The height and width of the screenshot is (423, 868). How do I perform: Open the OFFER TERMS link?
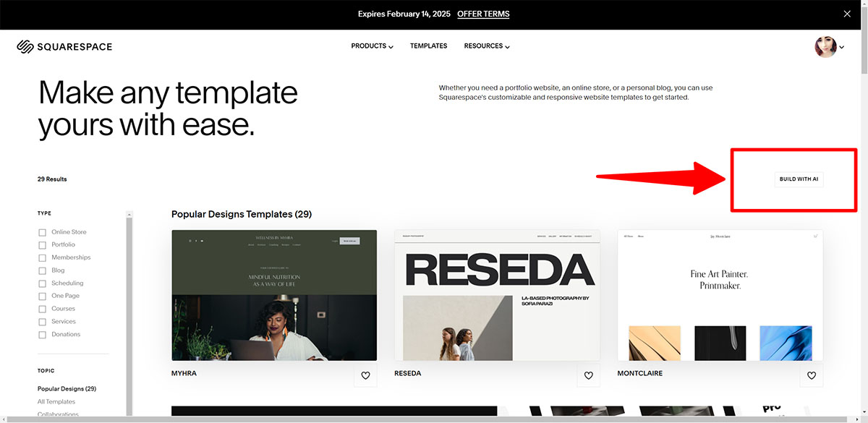tap(483, 14)
